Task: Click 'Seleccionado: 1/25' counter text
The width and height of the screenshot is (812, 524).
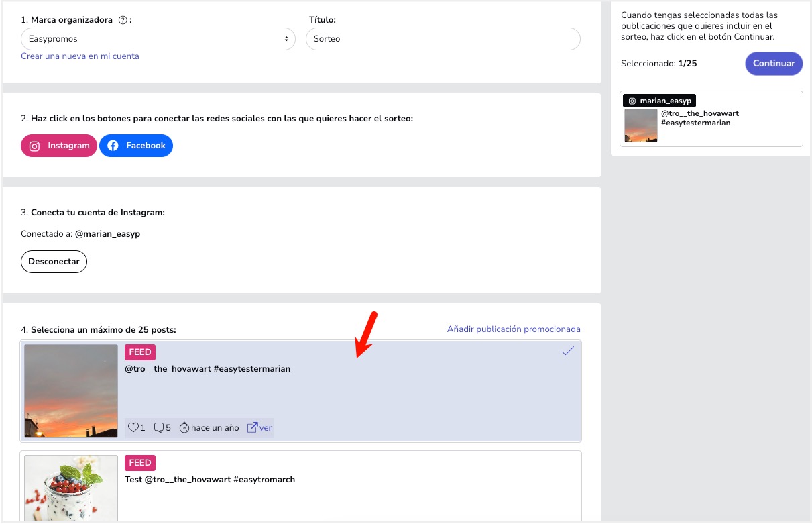Action: point(659,64)
